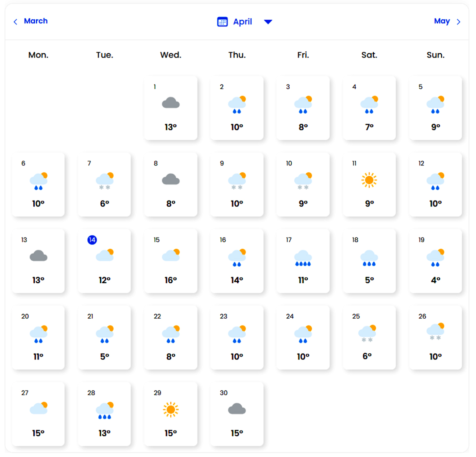Click the right chevron beside May
The height and width of the screenshot is (457, 476).
(x=458, y=22)
